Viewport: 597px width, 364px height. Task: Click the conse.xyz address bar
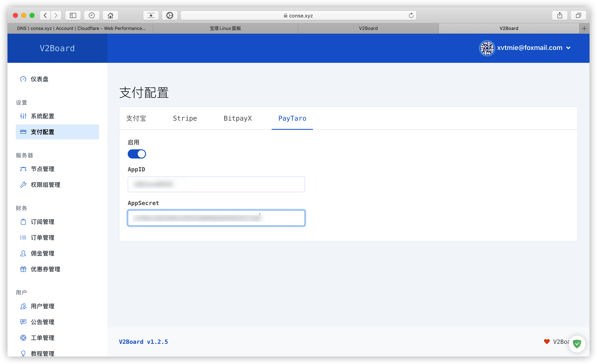(x=298, y=16)
